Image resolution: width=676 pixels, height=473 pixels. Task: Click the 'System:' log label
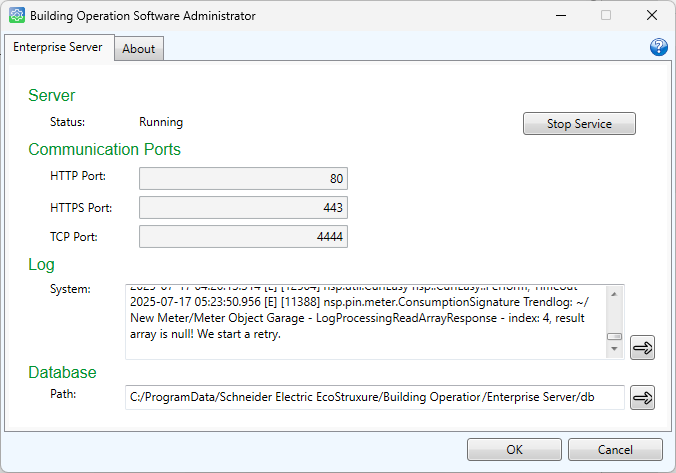pyautogui.click(x=70, y=289)
